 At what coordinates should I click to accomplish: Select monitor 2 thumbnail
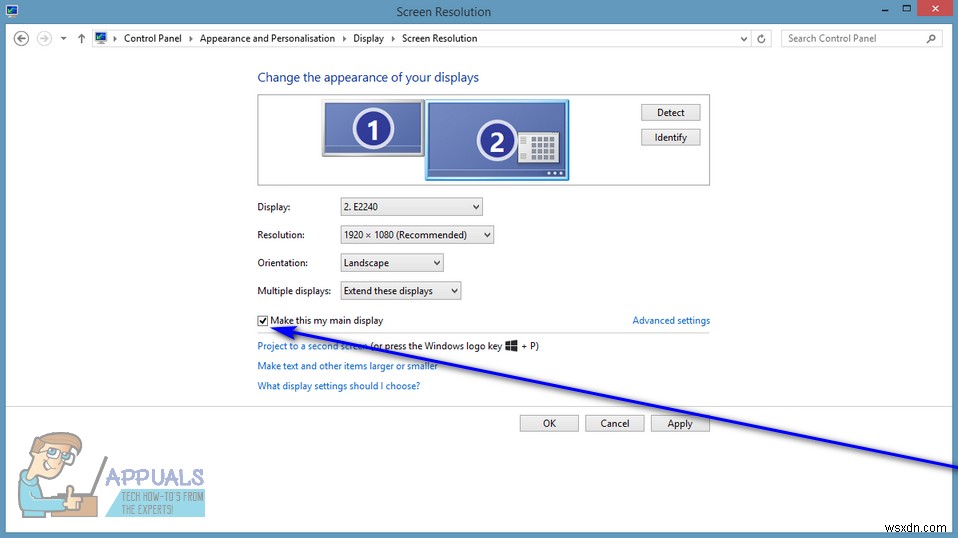[x=497, y=140]
